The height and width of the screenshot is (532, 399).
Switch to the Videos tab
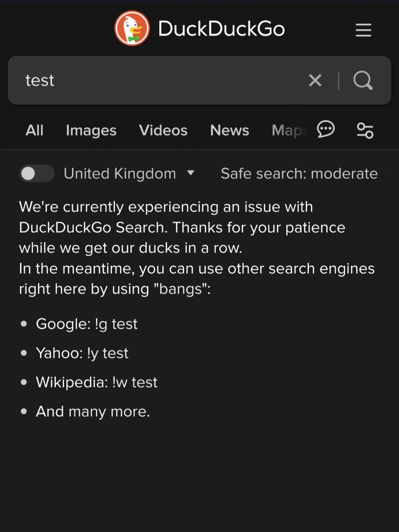pyautogui.click(x=163, y=130)
